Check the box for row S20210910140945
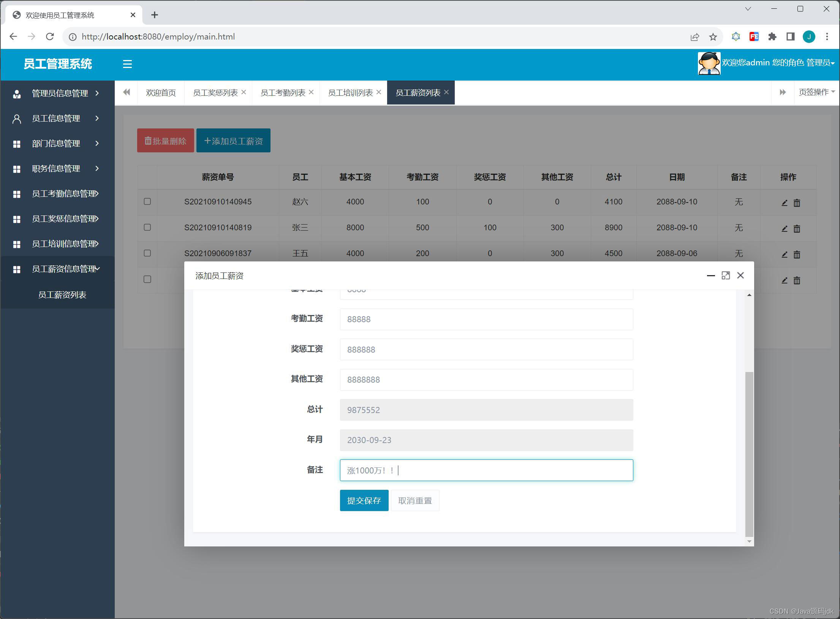The image size is (840, 619). pyautogui.click(x=147, y=201)
